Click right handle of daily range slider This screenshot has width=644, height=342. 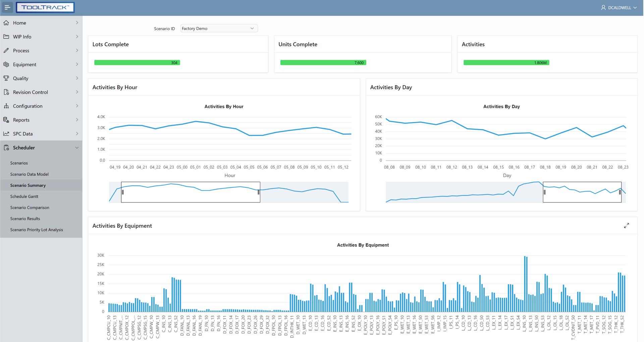point(620,192)
